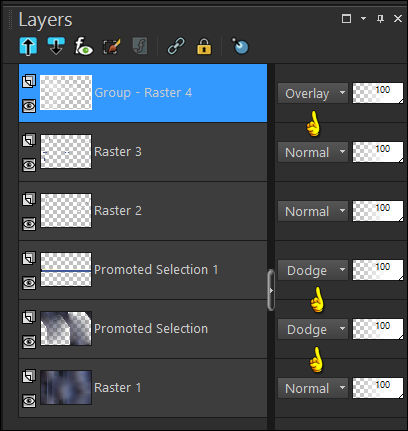Click the auto-hide pin button
Image resolution: width=408 pixels, height=431 pixels.
[x=380, y=19]
